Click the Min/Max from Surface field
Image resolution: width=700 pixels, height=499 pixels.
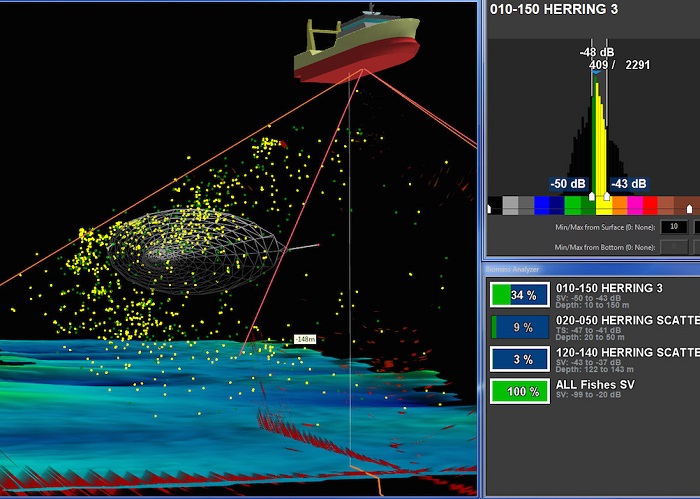pos(672,228)
